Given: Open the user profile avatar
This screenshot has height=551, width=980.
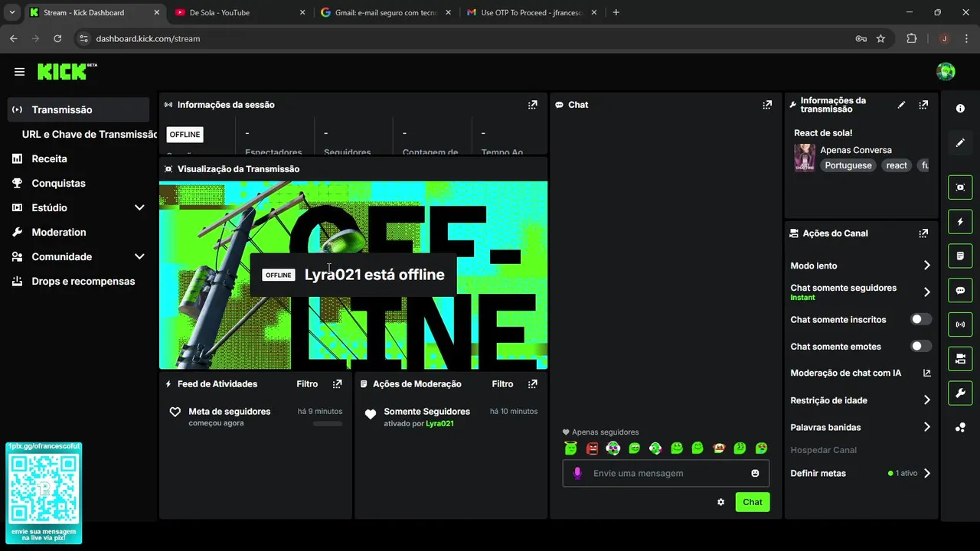Looking at the screenshot, I should 946,72.
